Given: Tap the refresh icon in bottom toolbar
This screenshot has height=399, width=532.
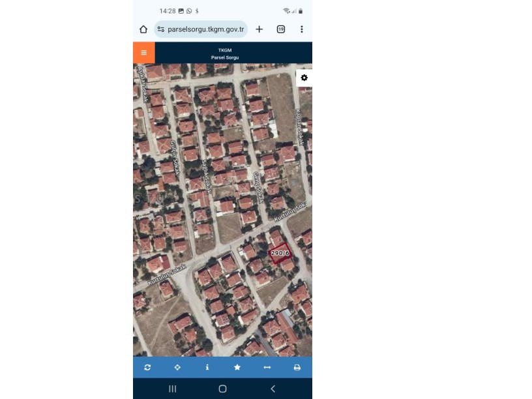Looking at the screenshot, I should coord(147,367).
